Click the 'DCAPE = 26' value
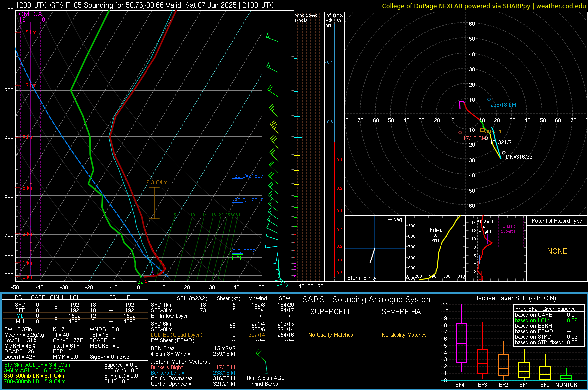This screenshot has width=588, height=390. (x=19, y=351)
